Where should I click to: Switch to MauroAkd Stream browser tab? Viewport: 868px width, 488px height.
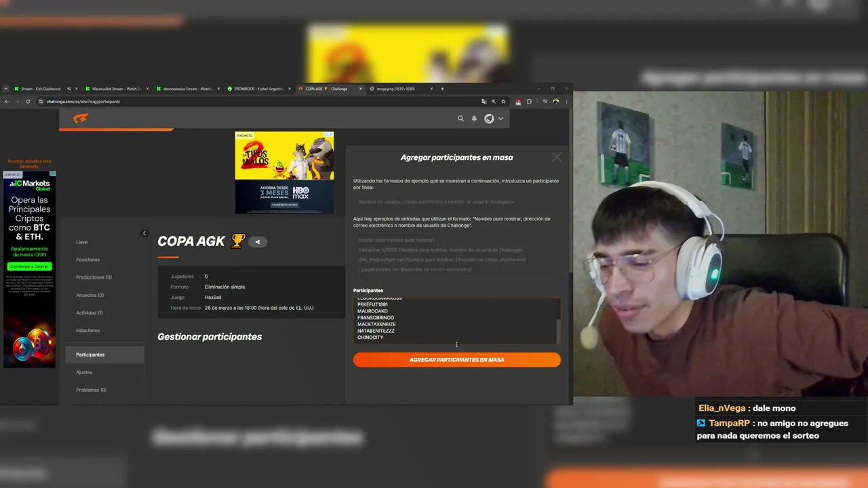[116, 89]
